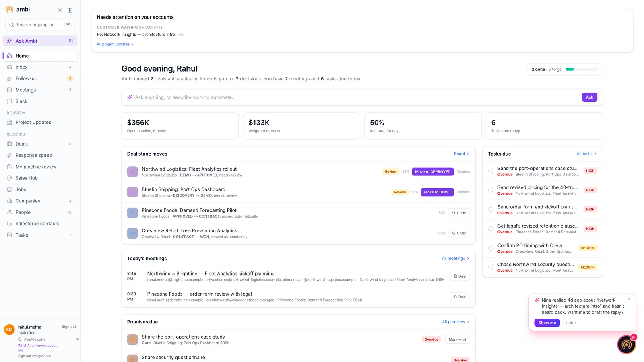Open the Meetings section
Image resolution: width=644 pixels, height=362 pixels.
tap(40, 90)
